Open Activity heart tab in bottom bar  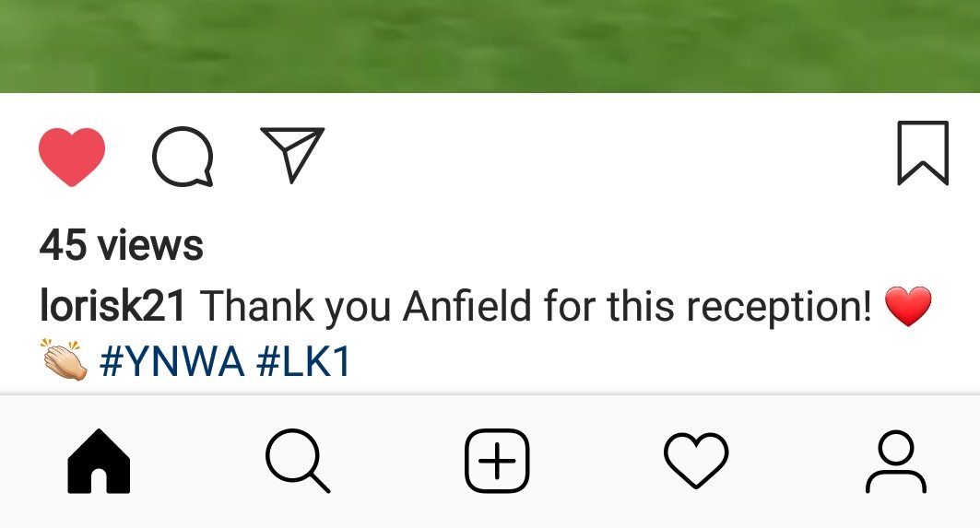point(696,461)
